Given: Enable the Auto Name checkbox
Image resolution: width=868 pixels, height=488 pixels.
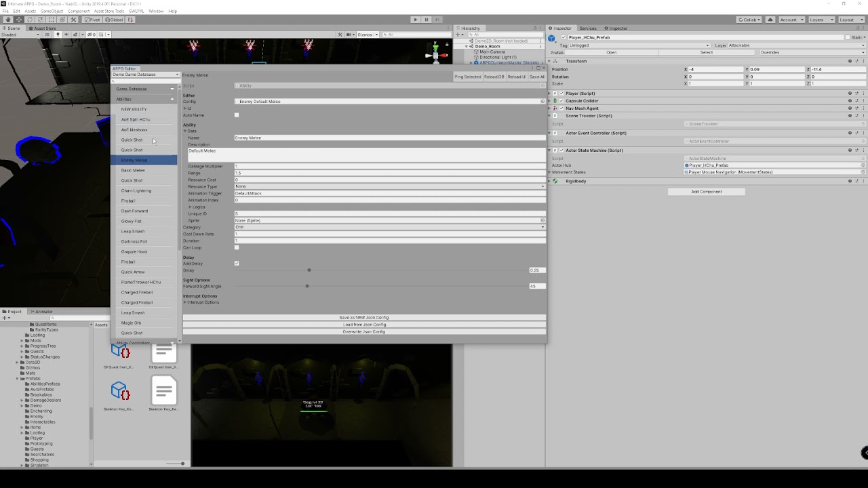Looking at the screenshot, I should click(237, 115).
